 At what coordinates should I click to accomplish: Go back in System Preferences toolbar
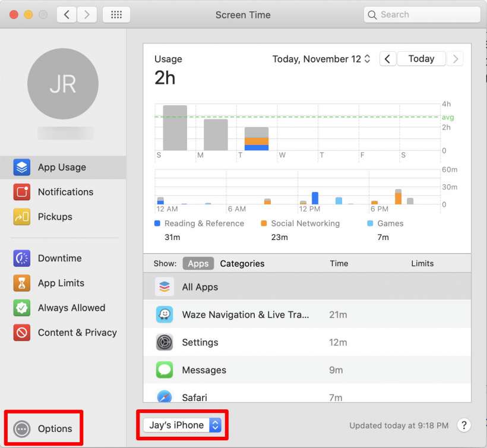pyautogui.click(x=67, y=15)
